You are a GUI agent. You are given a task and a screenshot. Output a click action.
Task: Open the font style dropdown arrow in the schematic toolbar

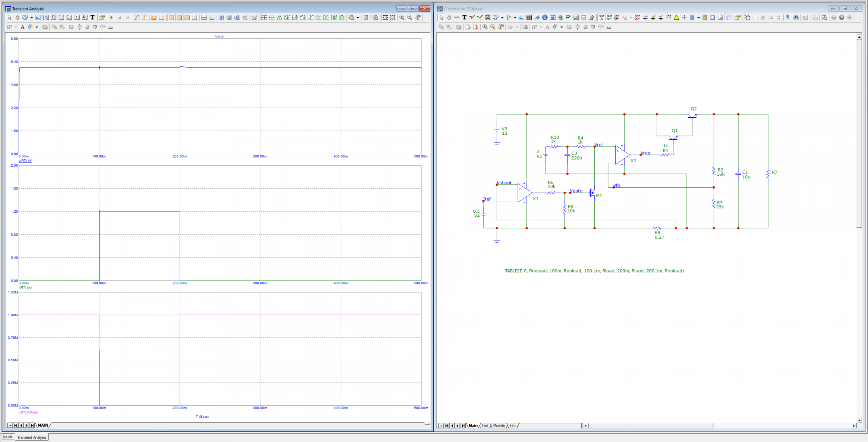tap(562, 27)
